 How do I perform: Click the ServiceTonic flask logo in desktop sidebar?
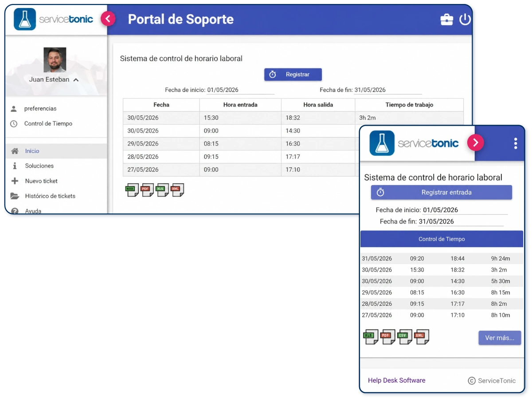pos(25,19)
